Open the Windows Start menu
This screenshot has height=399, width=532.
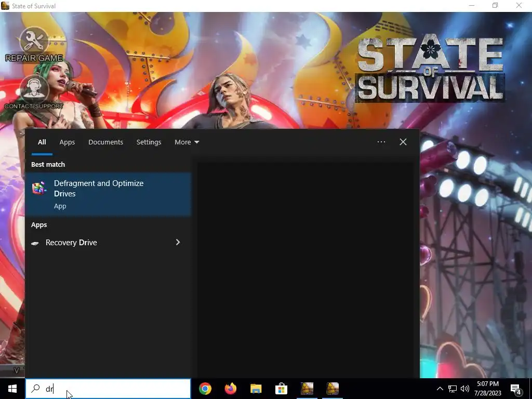pos(12,389)
